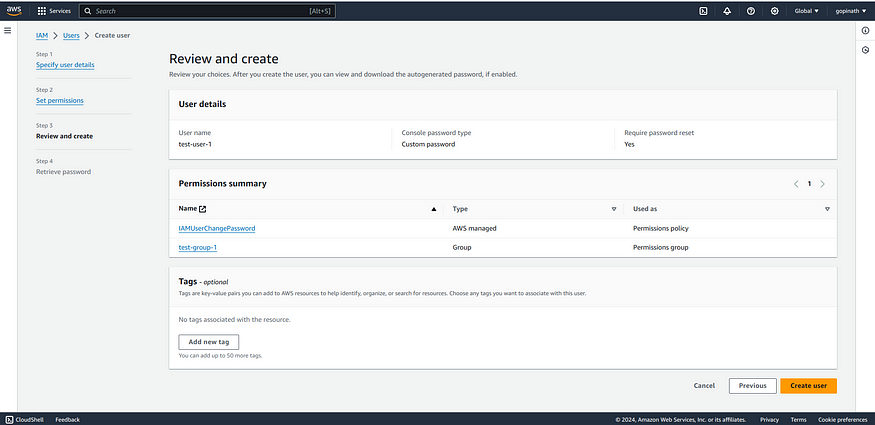Return to Set permissions step
The height and width of the screenshot is (425, 875).
tap(60, 100)
